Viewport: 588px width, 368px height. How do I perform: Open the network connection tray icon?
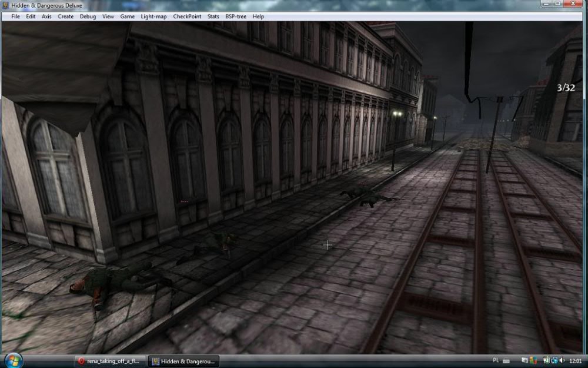tap(554, 361)
